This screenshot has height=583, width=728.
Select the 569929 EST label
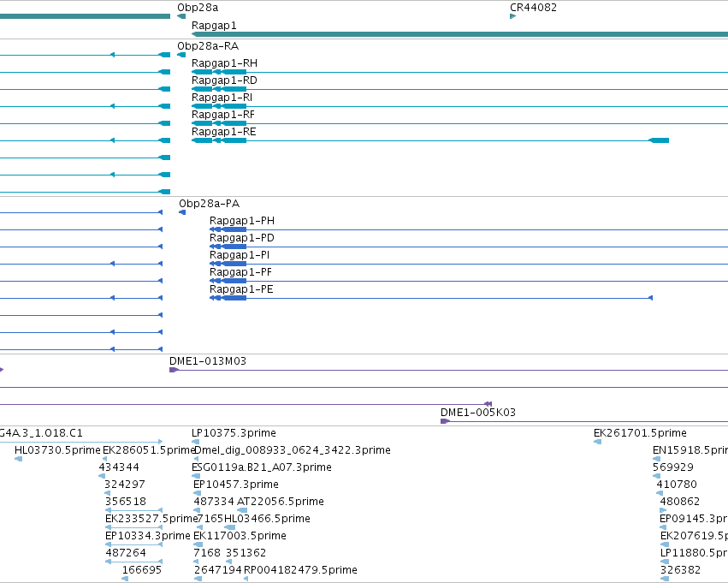673,467
